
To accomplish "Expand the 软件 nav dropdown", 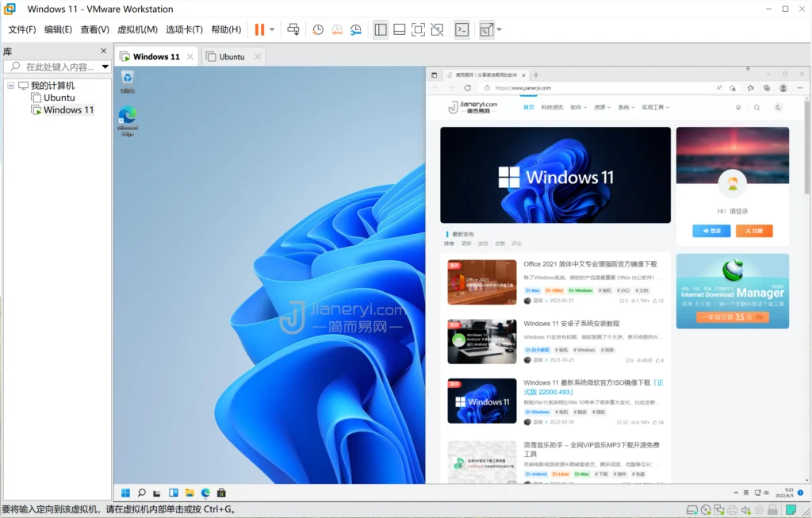I will pos(578,107).
